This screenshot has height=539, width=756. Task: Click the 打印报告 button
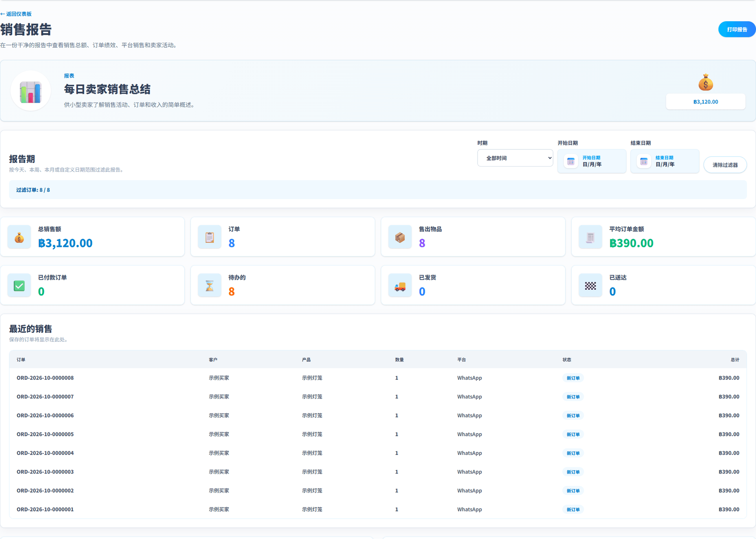tap(737, 30)
